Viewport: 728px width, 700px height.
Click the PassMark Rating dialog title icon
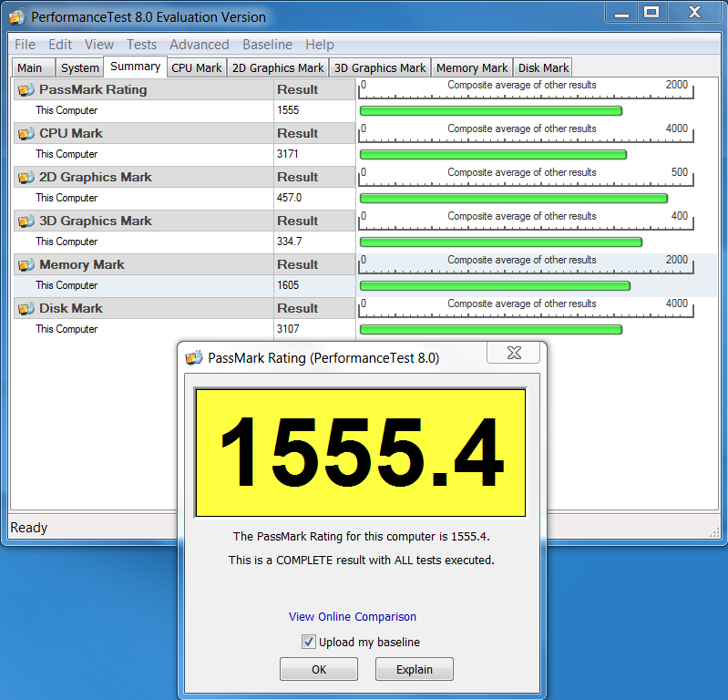point(194,357)
